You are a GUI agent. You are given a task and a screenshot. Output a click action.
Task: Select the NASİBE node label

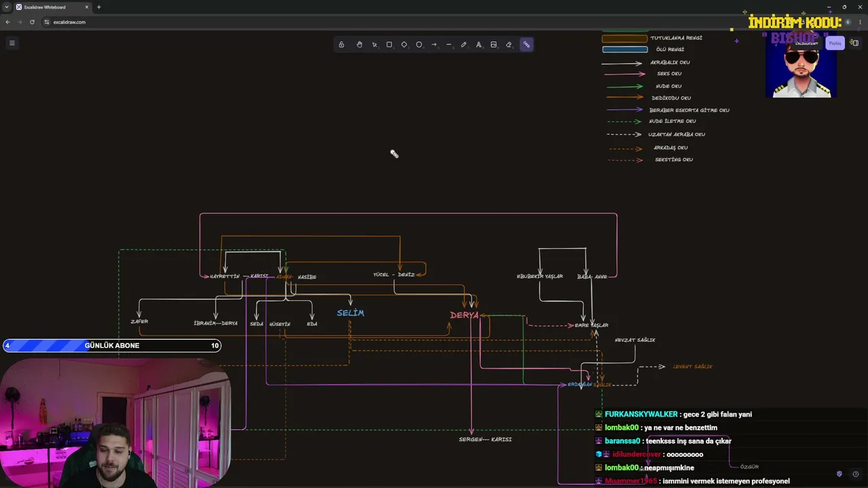[307, 277]
